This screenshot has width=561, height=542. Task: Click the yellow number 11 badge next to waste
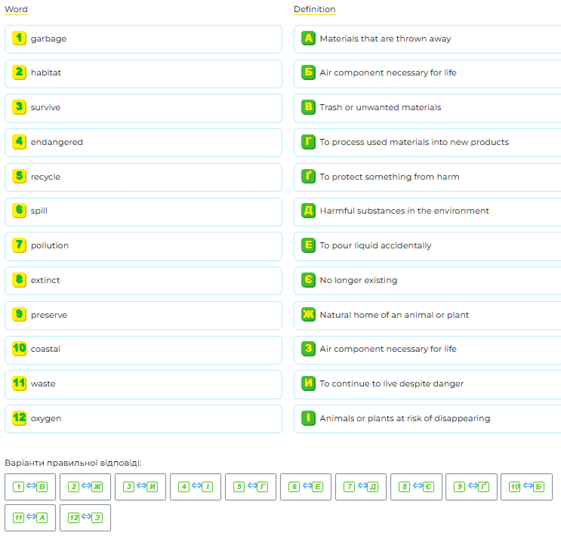pyautogui.click(x=19, y=383)
